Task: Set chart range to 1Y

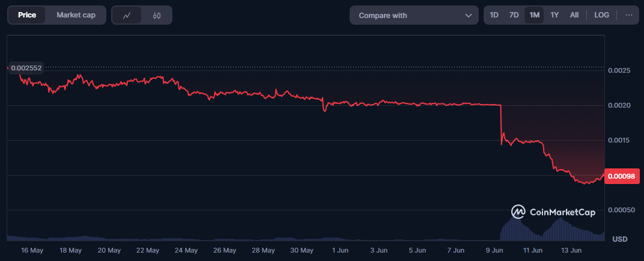Action: 554,15
